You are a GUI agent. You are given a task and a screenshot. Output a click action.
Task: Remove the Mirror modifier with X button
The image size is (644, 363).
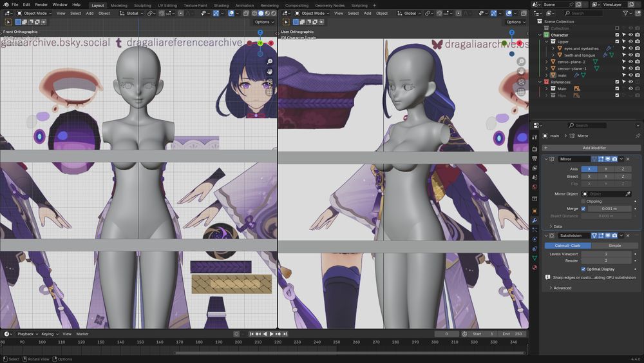click(x=628, y=159)
